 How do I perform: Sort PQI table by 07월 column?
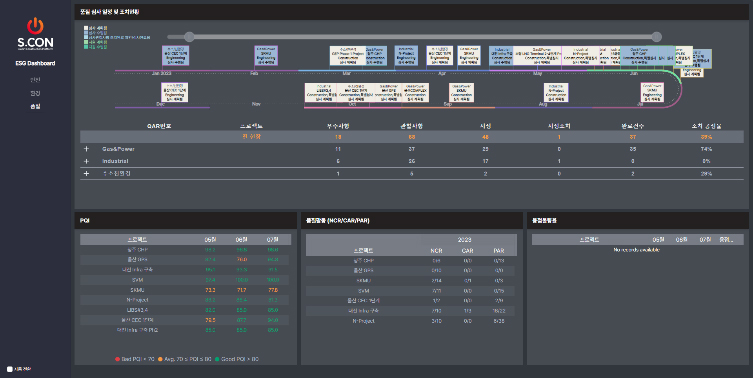273,239
